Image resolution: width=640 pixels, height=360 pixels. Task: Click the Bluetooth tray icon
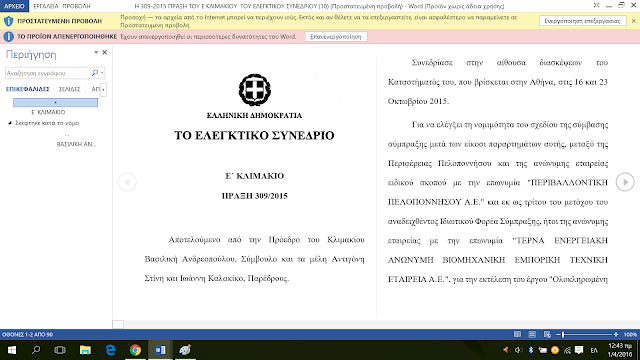tap(531, 350)
